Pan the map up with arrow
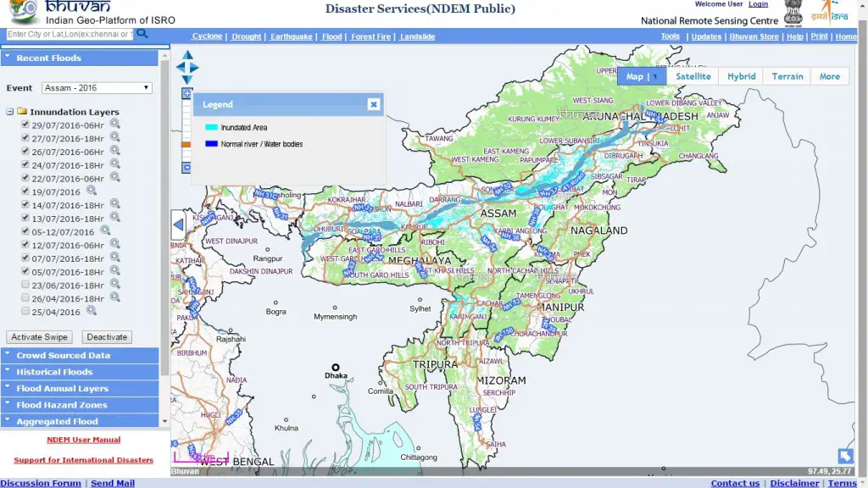The width and height of the screenshot is (868, 488). [x=187, y=55]
